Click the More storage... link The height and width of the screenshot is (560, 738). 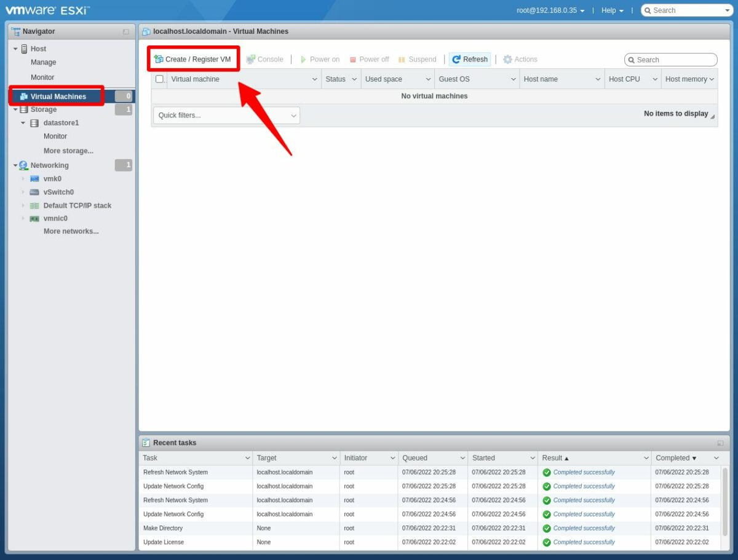click(68, 150)
